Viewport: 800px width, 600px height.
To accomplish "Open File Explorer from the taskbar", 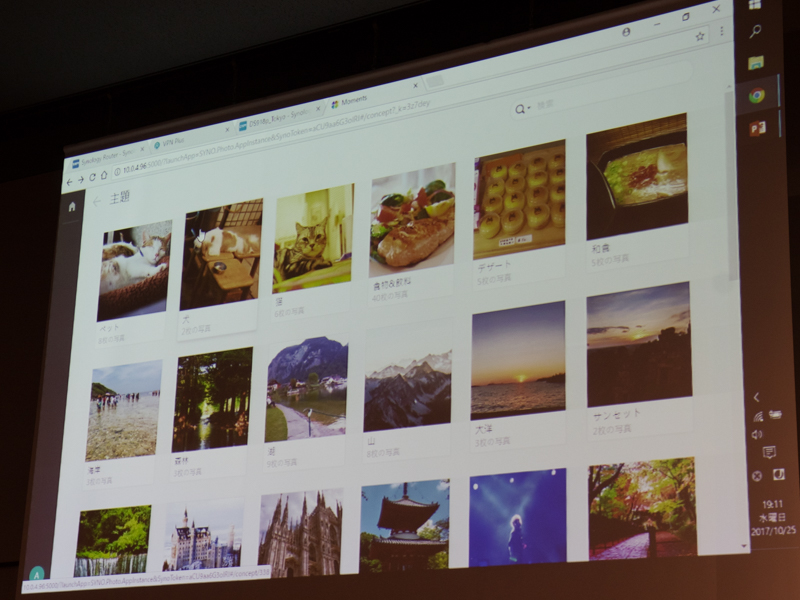I will tap(756, 63).
